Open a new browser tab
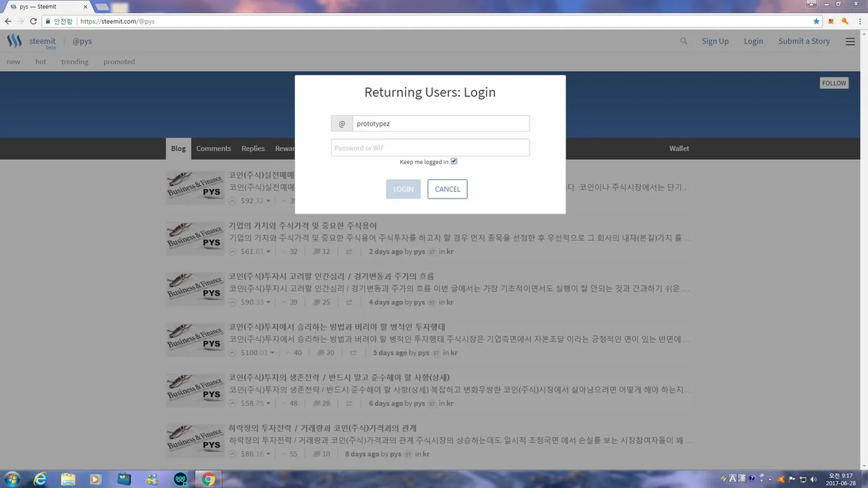868x488 pixels. (102, 7)
